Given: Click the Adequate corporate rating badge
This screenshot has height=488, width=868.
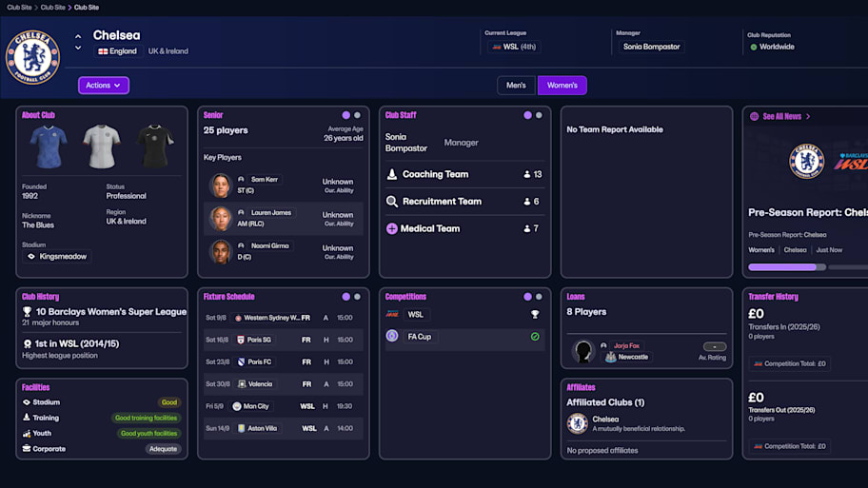Looking at the screenshot, I should (163, 449).
